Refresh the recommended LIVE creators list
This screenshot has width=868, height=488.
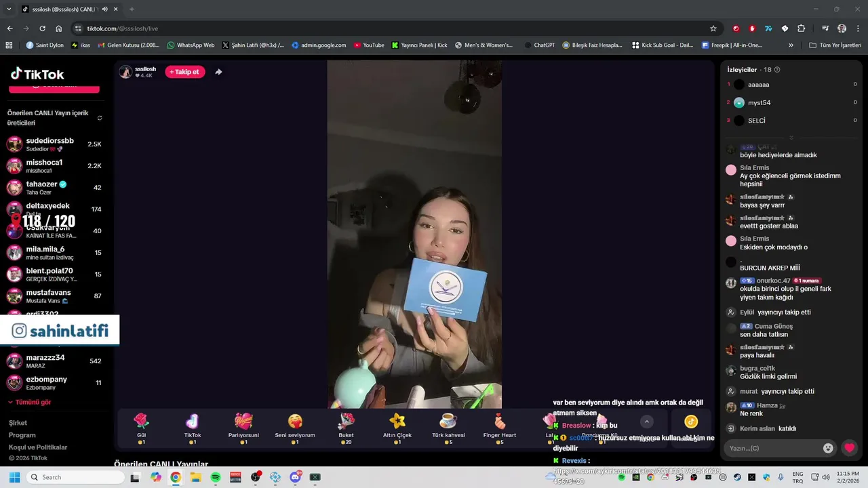click(100, 118)
